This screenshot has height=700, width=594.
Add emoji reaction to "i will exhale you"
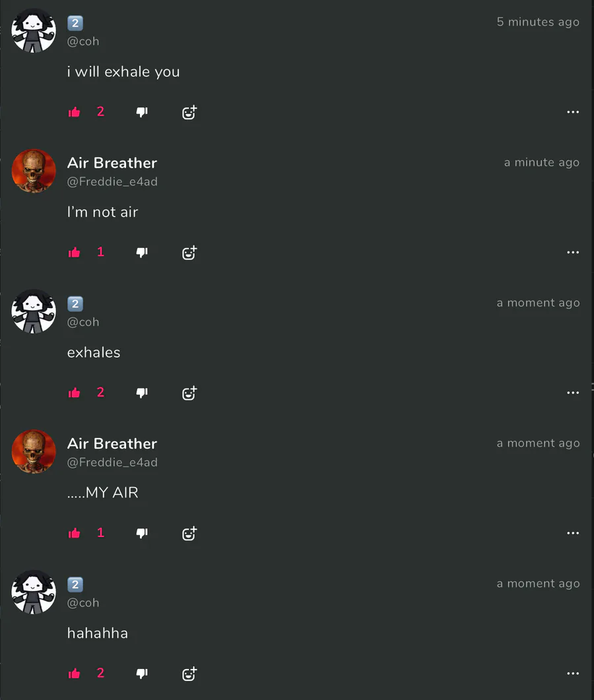[189, 112]
